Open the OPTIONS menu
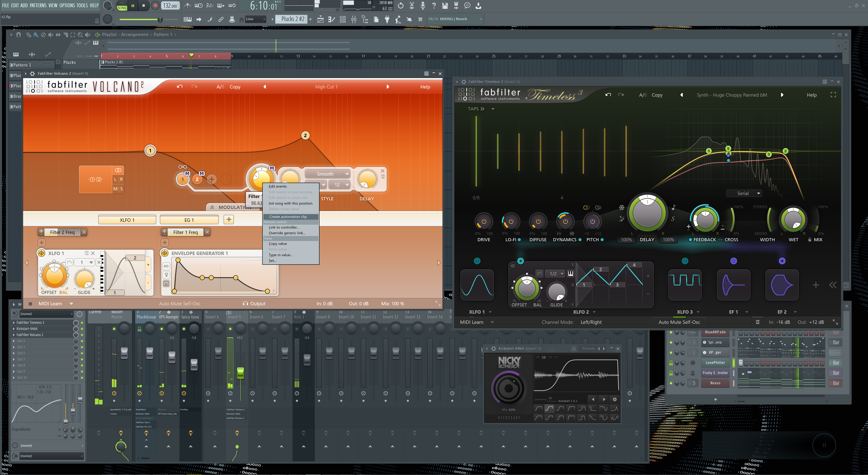 coord(67,5)
